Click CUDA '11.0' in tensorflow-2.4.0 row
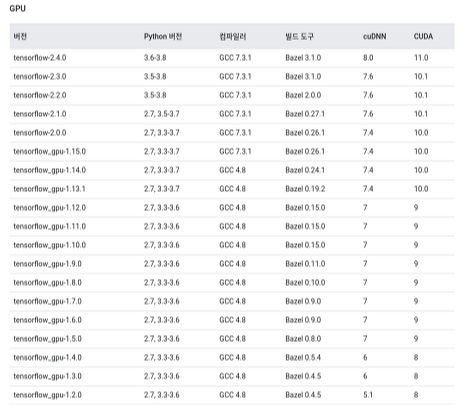This screenshot has width=463, height=405. click(x=421, y=58)
